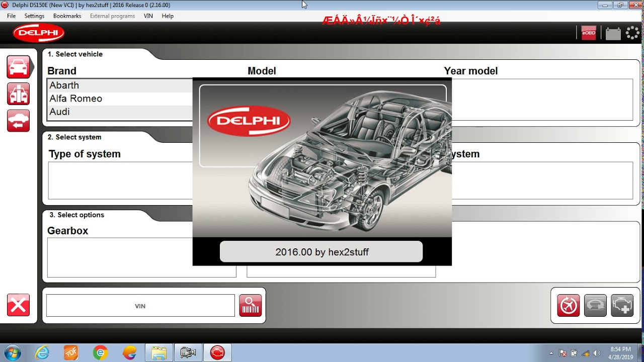Viewport: 644px width, 362px height.
Task: Click the VIN input field
Action: (140, 306)
